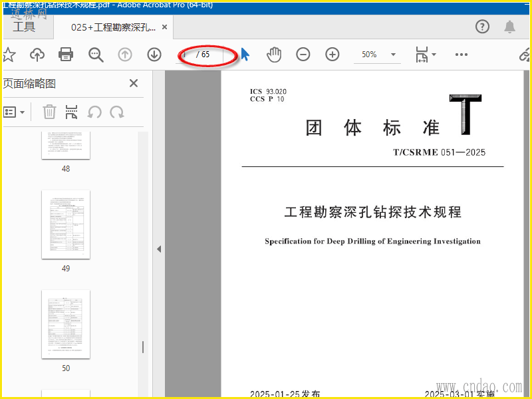Screen dimensions: 532x399
Task: Click the text ICS 93.020
Action: (x=268, y=91)
